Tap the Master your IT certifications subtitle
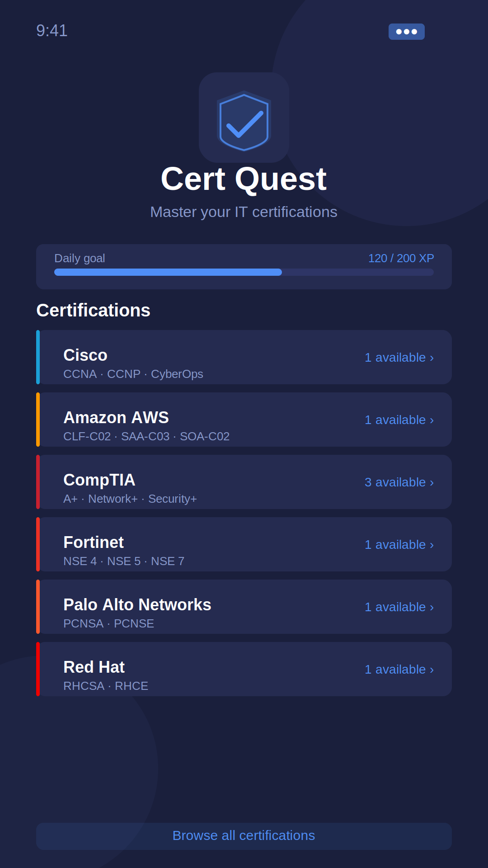488x868 pixels. 244,212
